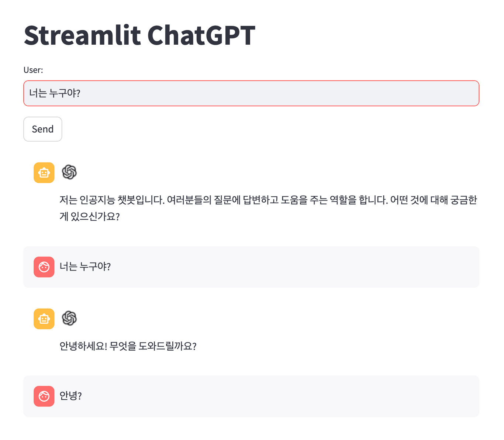
Task: Click the 'Streamlit ChatGPT' heading
Action: 139,34
